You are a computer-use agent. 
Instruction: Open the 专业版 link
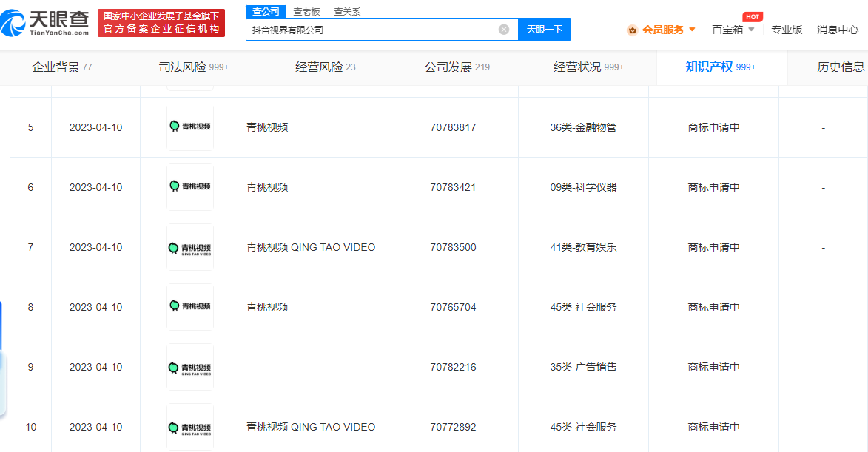787,30
